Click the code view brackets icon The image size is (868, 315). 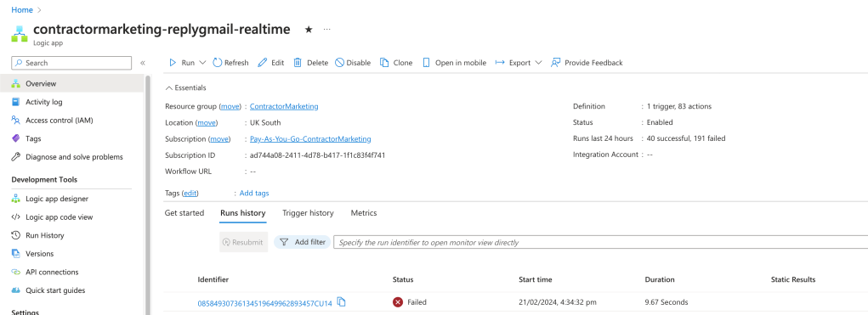coord(16,217)
